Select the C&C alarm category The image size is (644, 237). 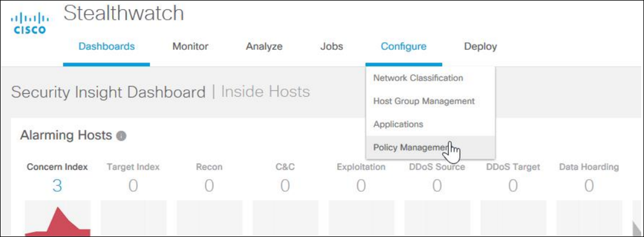pos(285,167)
